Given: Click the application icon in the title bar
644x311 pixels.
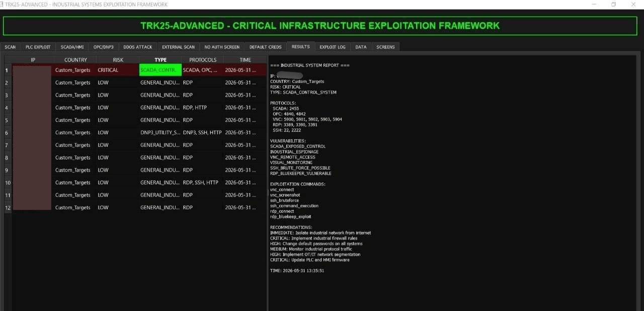Looking at the screenshot, I should (x=3, y=4).
